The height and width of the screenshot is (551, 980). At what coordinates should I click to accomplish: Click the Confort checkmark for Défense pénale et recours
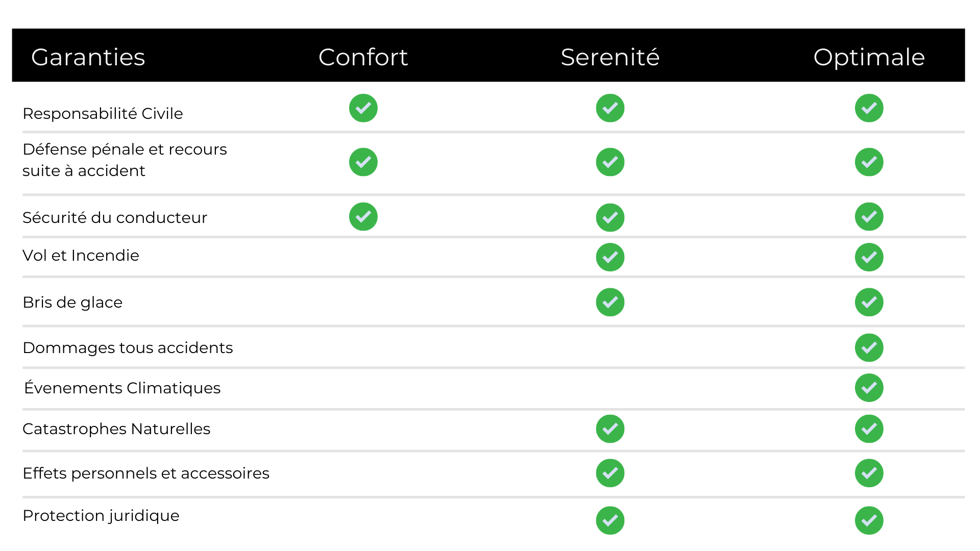coord(363,162)
